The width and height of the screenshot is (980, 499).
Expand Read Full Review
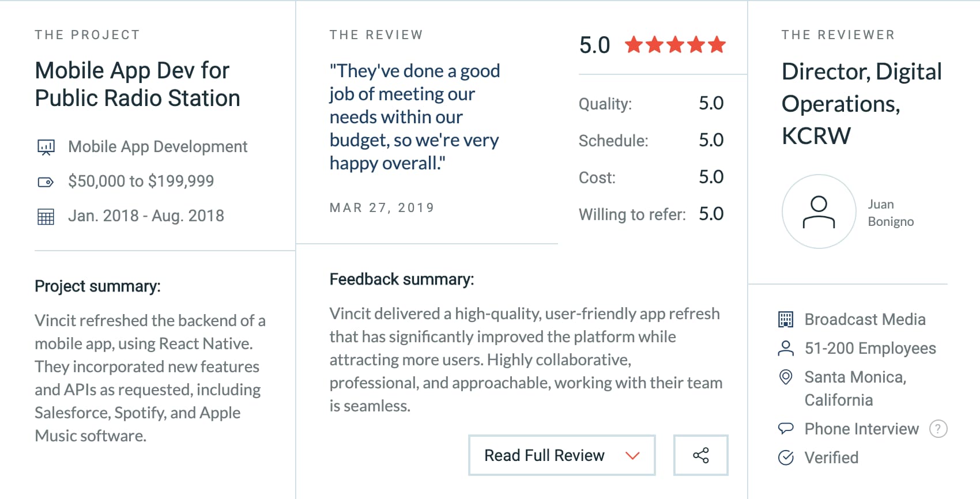[562, 455]
